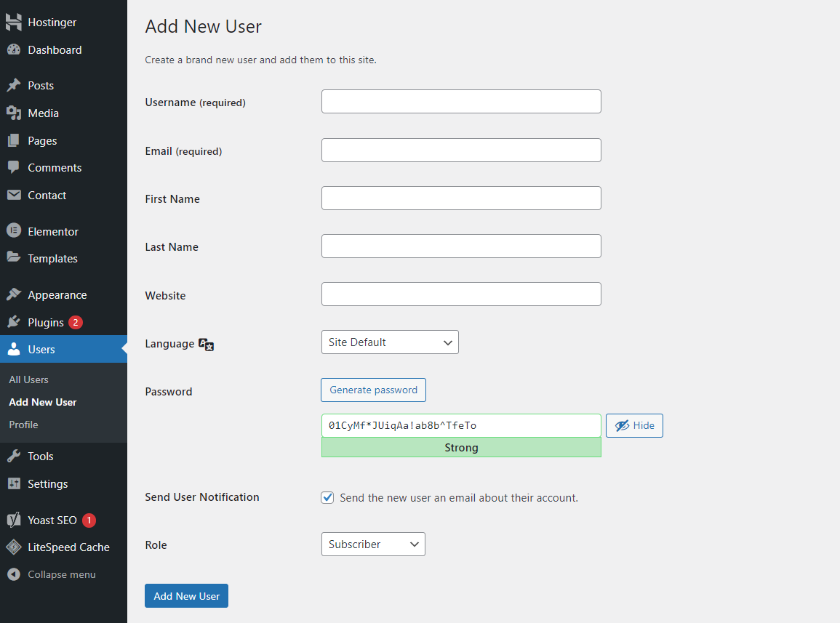
Task: Submit form with Add New User button
Action: (187, 596)
